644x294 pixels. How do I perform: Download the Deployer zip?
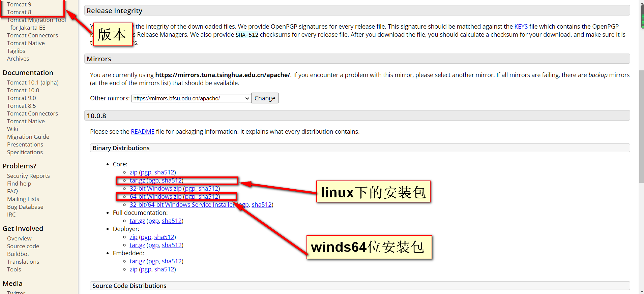[x=134, y=237]
